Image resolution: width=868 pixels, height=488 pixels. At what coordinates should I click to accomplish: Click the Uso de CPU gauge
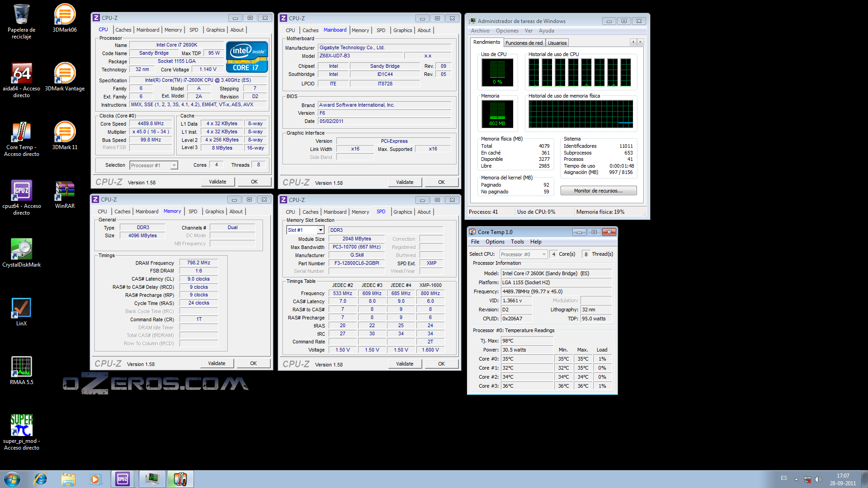coord(497,72)
